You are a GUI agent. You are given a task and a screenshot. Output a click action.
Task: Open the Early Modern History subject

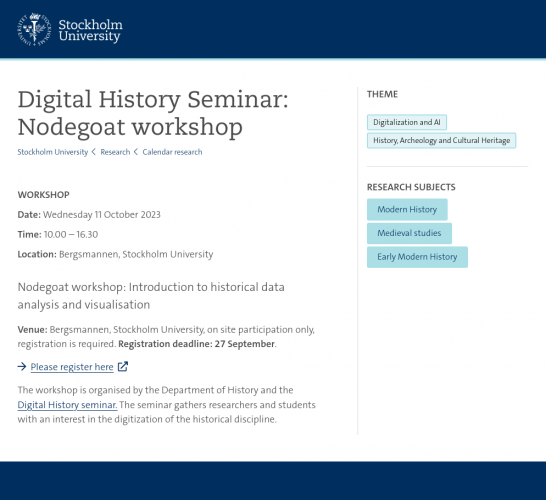click(417, 257)
